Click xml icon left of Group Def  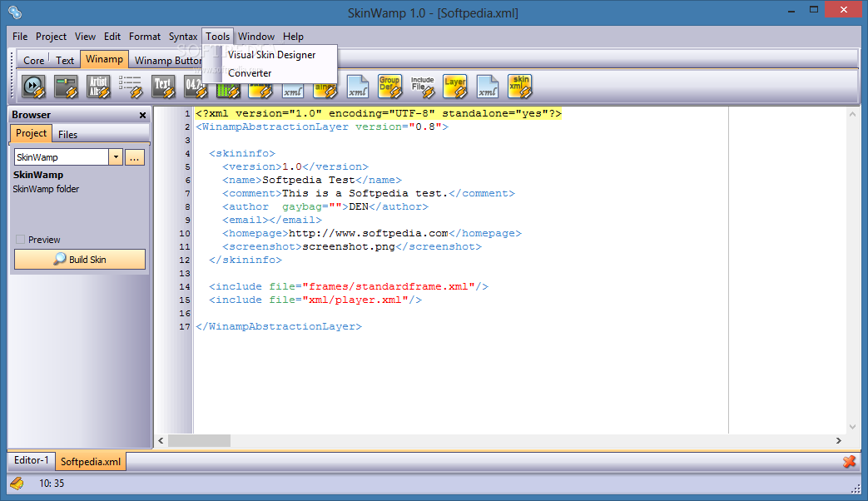tap(358, 87)
